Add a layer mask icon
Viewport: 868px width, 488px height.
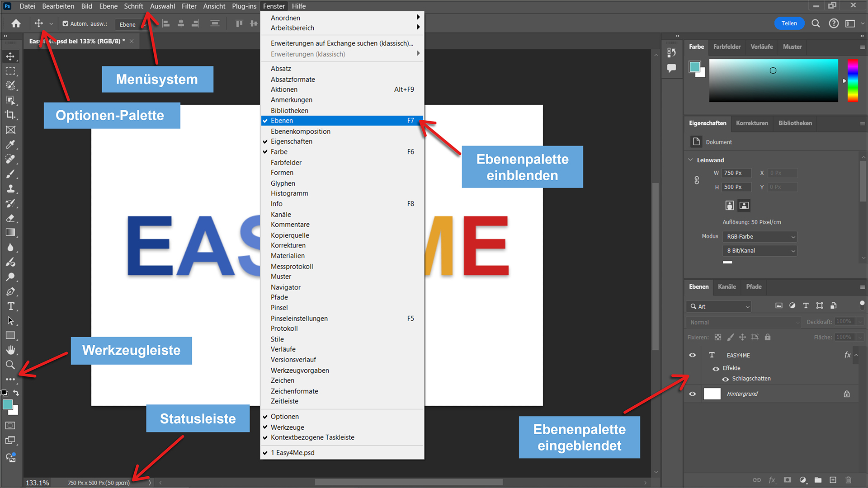tap(788, 480)
